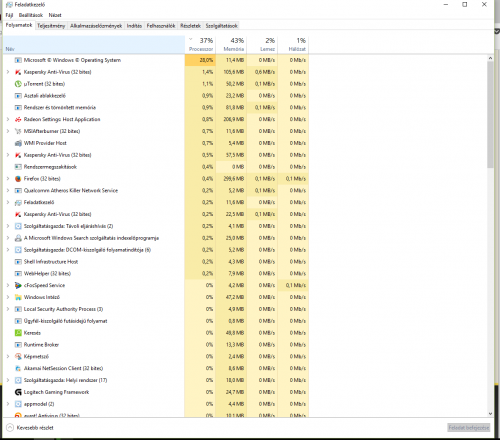Expand the Feladatkezelő process row
The image size is (500, 440).
coord(8,202)
